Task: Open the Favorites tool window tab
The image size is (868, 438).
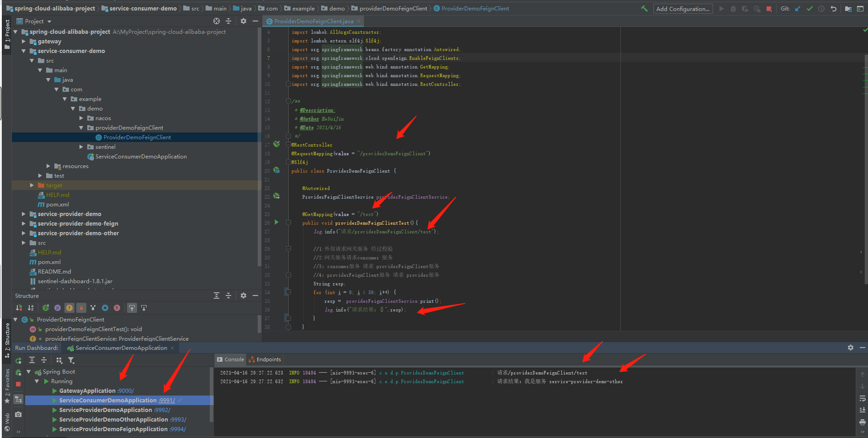Action: (7, 386)
